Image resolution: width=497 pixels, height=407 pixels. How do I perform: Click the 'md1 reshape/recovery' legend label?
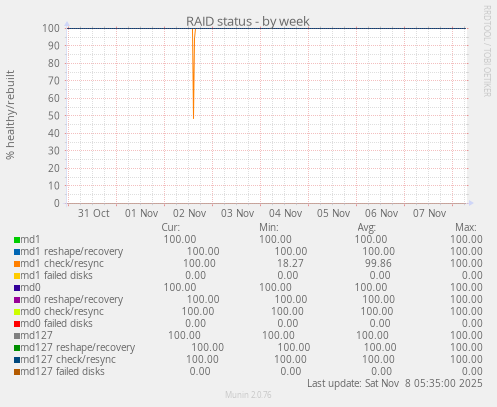point(72,252)
